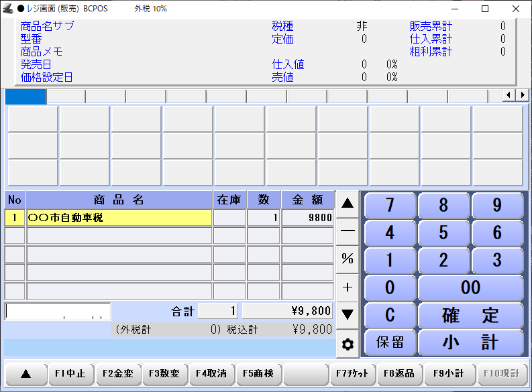Click the barcode input field
Image resolution: width=532 pixels, height=392 pixels.
point(58,312)
